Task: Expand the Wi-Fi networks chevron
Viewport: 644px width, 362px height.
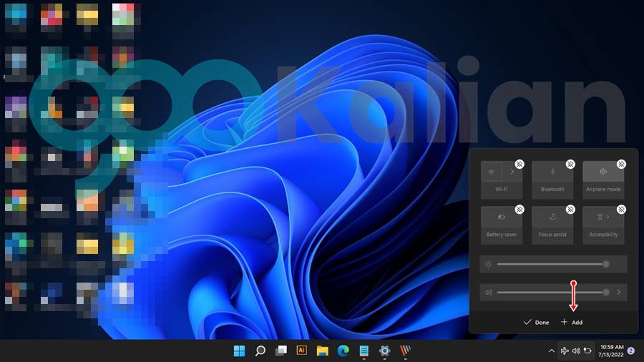Action: (x=512, y=172)
